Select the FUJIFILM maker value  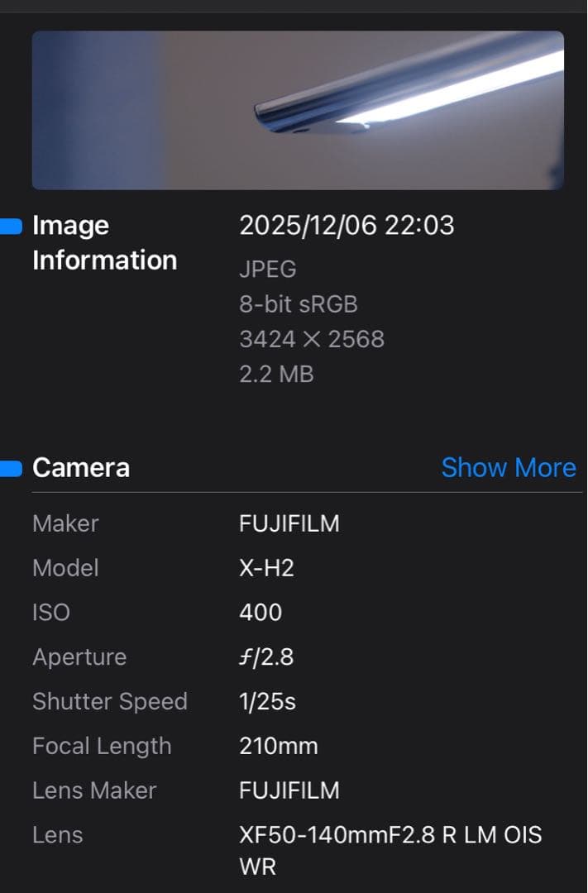click(x=290, y=523)
